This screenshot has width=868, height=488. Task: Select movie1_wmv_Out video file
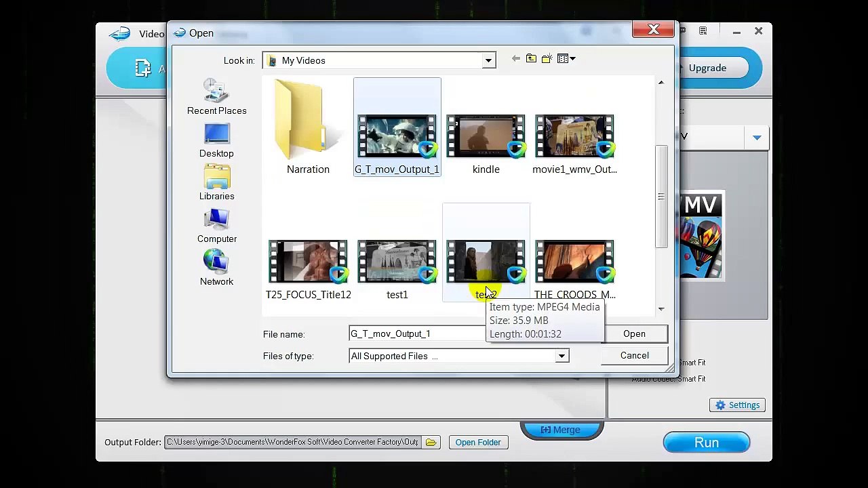click(x=574, y=144)
